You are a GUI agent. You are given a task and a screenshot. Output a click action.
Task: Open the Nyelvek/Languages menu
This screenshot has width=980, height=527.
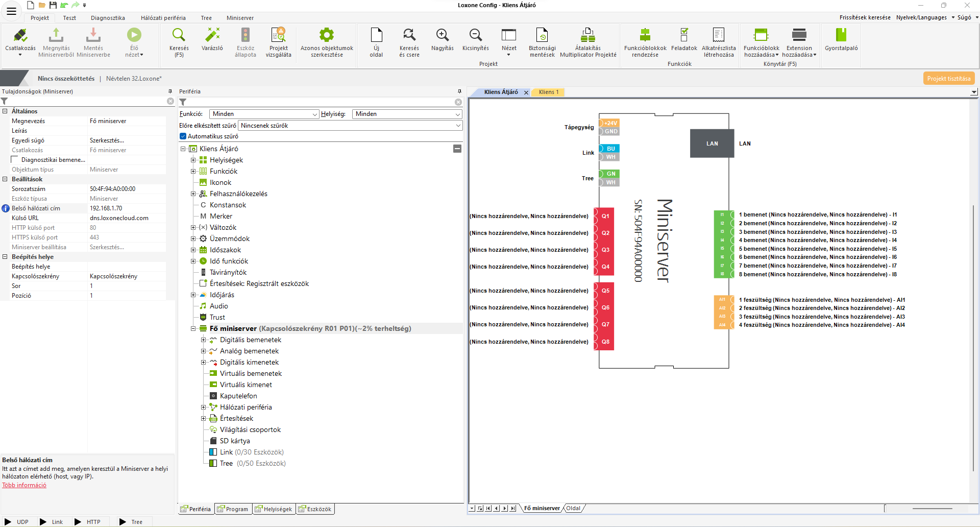coord(925,17)
